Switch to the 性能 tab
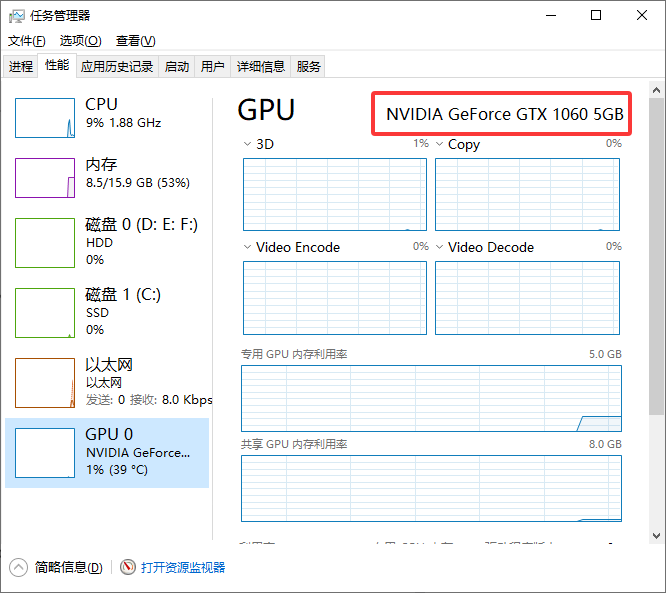 (57, 65)
